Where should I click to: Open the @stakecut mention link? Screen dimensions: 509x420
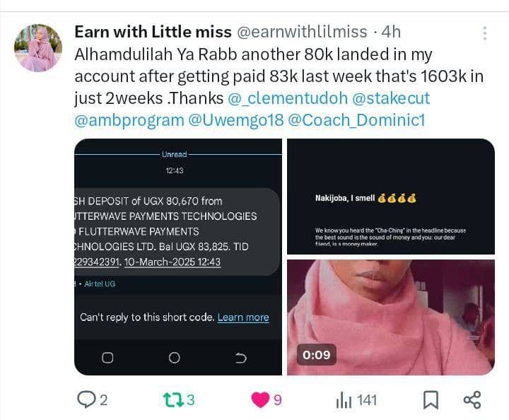[x=391, y=98]
